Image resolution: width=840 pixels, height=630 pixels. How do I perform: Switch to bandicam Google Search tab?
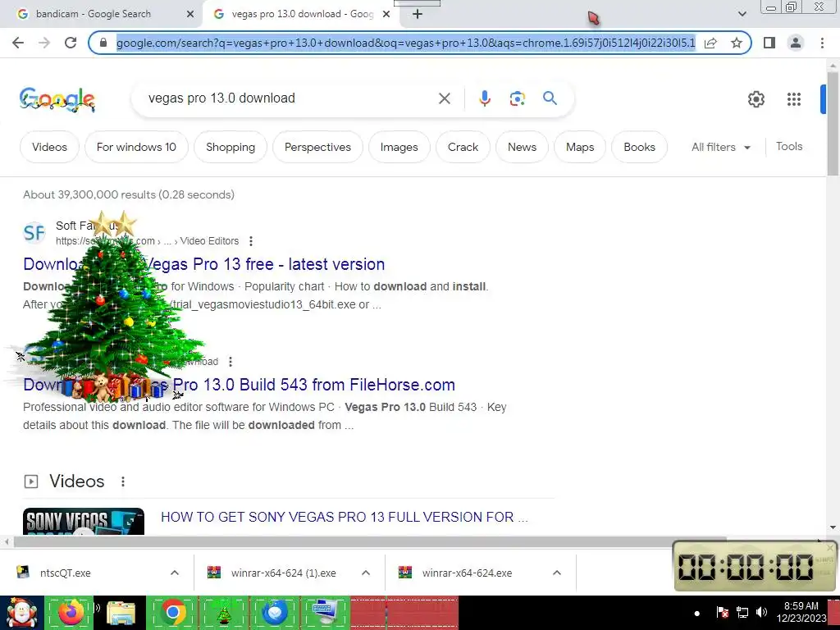tap(102, 14)
